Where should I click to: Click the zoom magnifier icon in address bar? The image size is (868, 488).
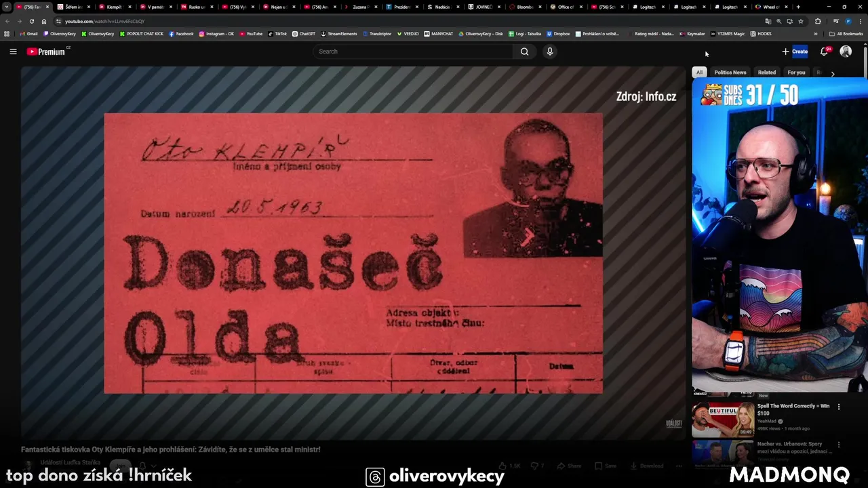(x=778, y=21)
